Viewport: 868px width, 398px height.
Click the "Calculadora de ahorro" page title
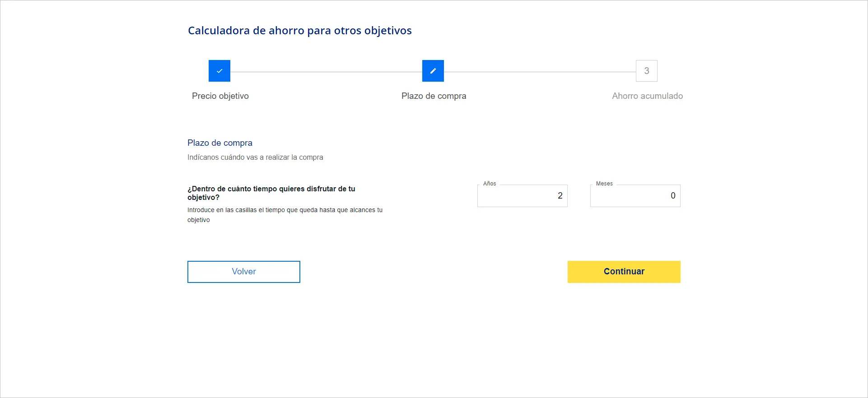click(x=300, y=31)
